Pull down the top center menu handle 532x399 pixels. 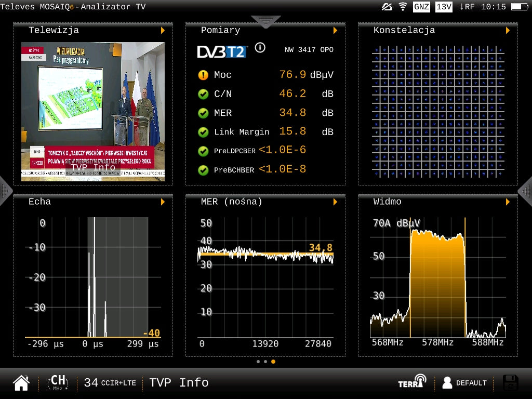(x=265, y=21)
